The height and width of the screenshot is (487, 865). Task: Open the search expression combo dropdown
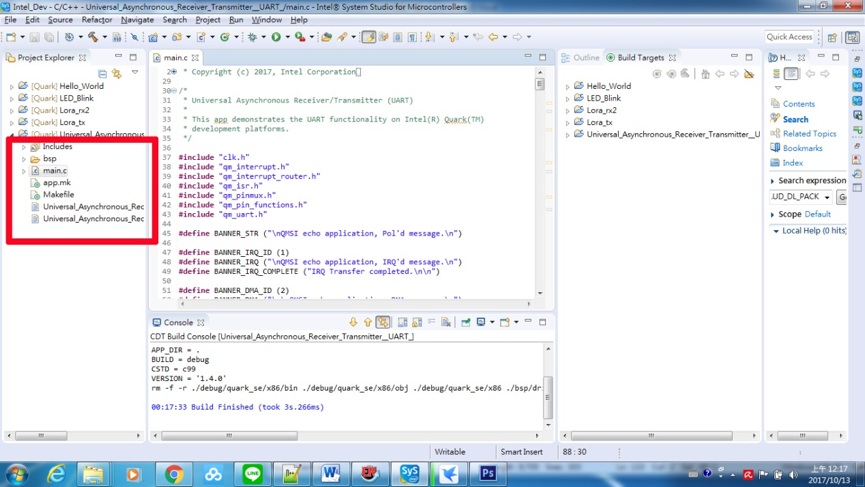pyautogui.click(x=827, y=197)
